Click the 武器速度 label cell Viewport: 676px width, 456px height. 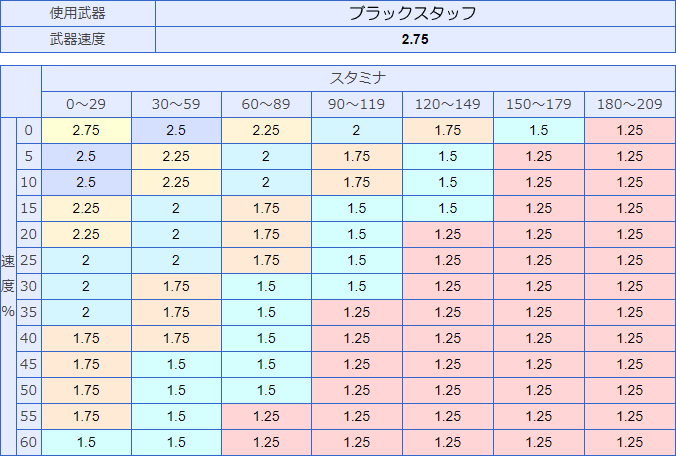coord(78,39)
